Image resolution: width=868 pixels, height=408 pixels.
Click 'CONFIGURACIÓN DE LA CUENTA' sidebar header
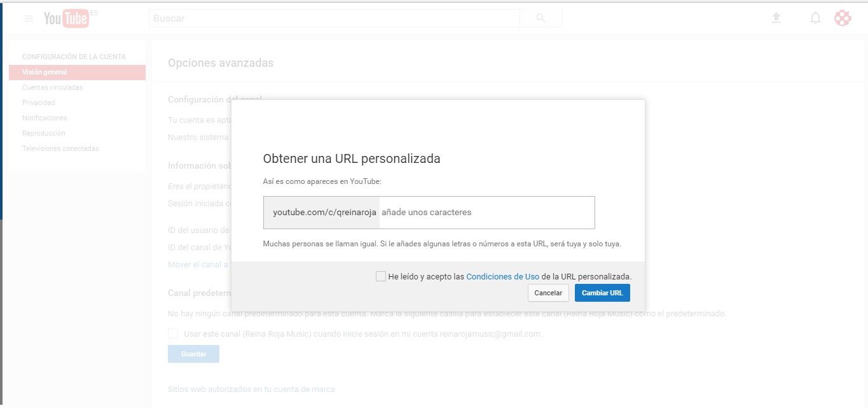74,57
